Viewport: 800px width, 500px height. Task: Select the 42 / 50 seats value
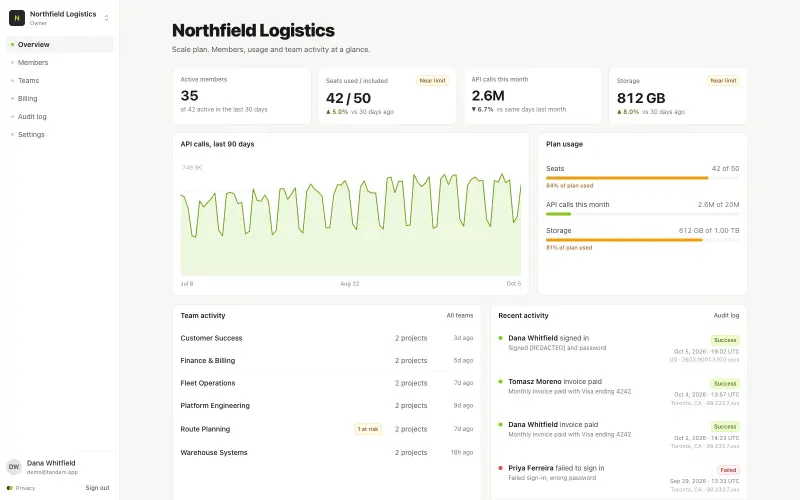click(x=348, y=98)
